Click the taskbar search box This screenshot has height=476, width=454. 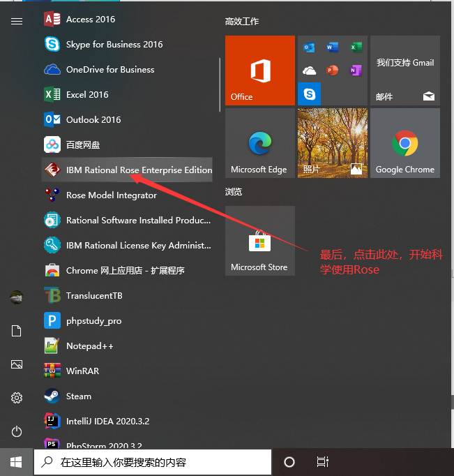(153, 462)
